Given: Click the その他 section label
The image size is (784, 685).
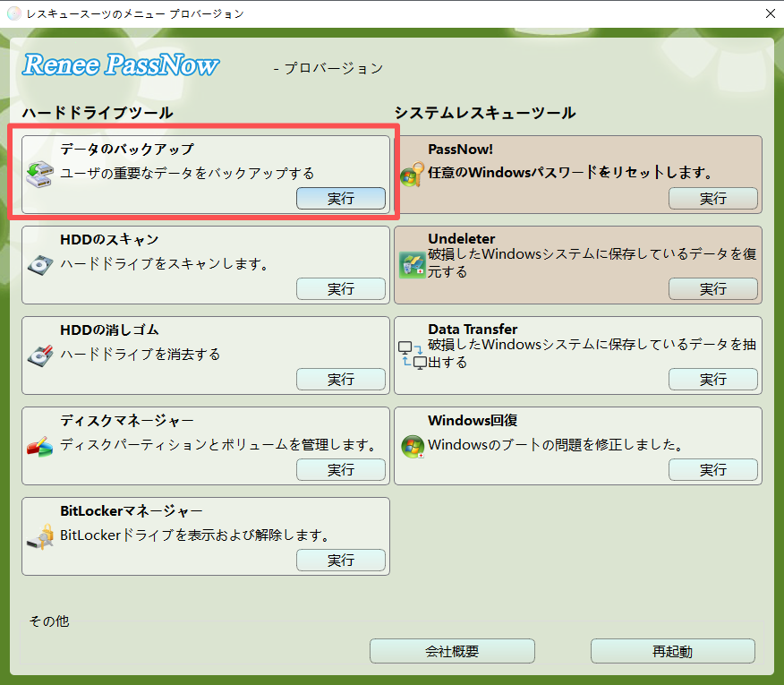Looking at the screenshot, I should pyautogui.click(x=49, y=621).
